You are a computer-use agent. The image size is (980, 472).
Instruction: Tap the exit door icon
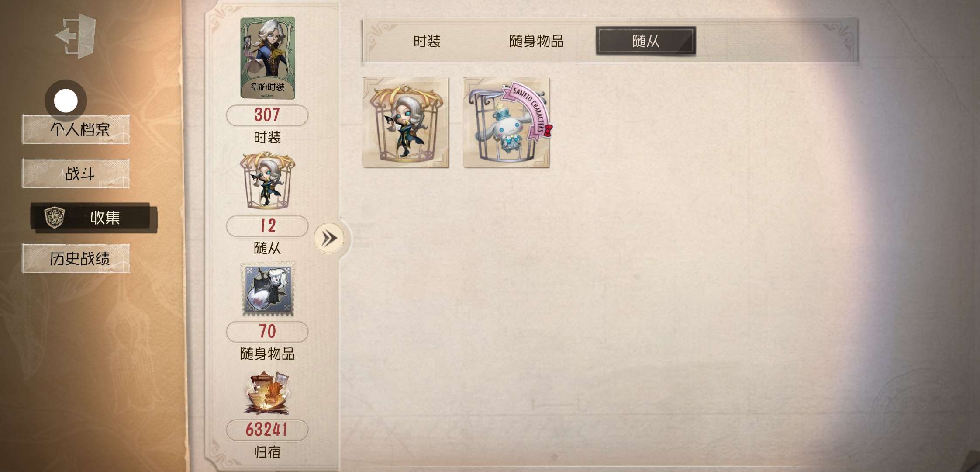coord(76,36)
